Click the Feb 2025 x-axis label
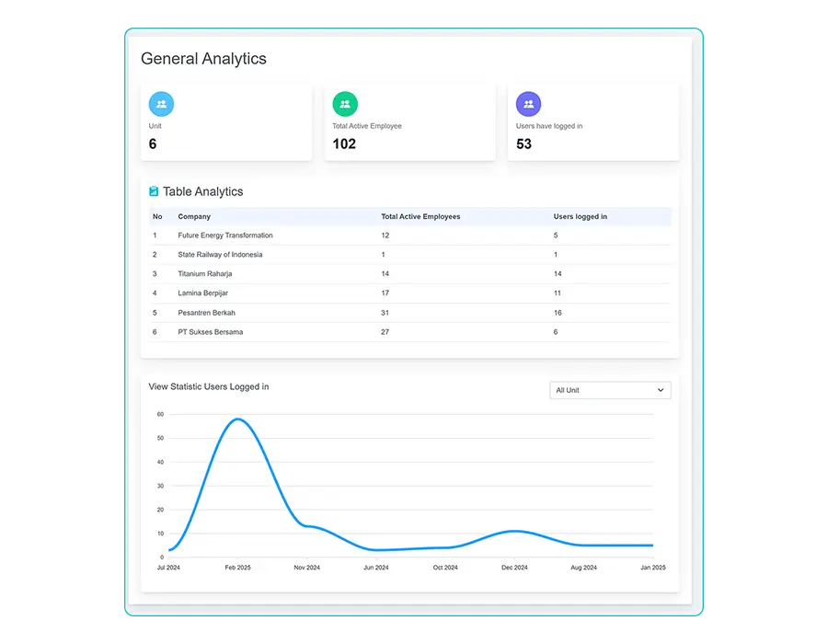This screenshot has width=828, height=644. [237, 568]
